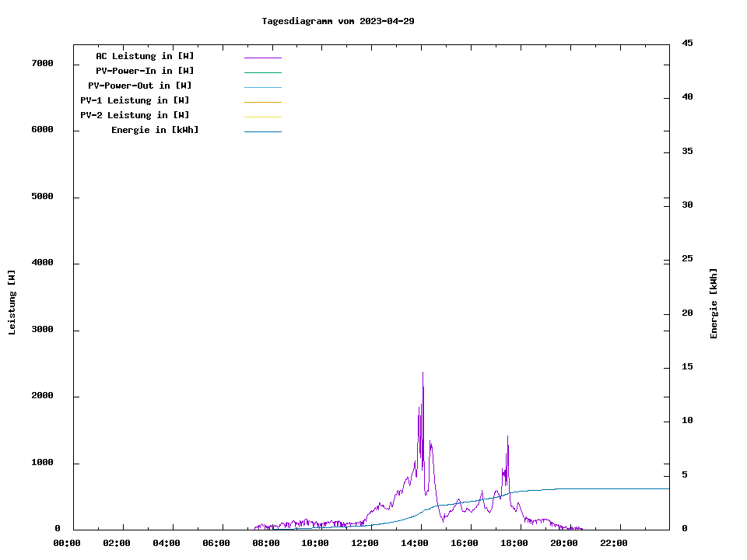The image size is (747, 560).
Task: Click the right axis label Energie [kWh]
Action: pos(714,303)
